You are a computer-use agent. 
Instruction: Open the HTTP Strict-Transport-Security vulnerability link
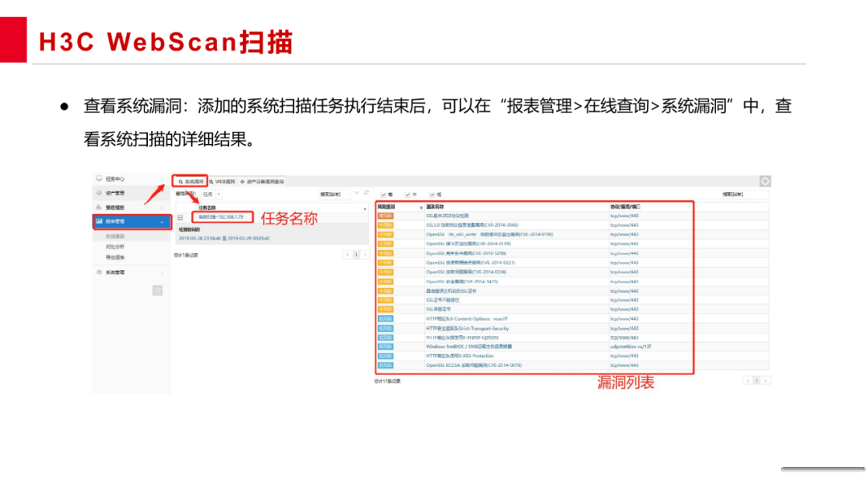click(467, 328)
